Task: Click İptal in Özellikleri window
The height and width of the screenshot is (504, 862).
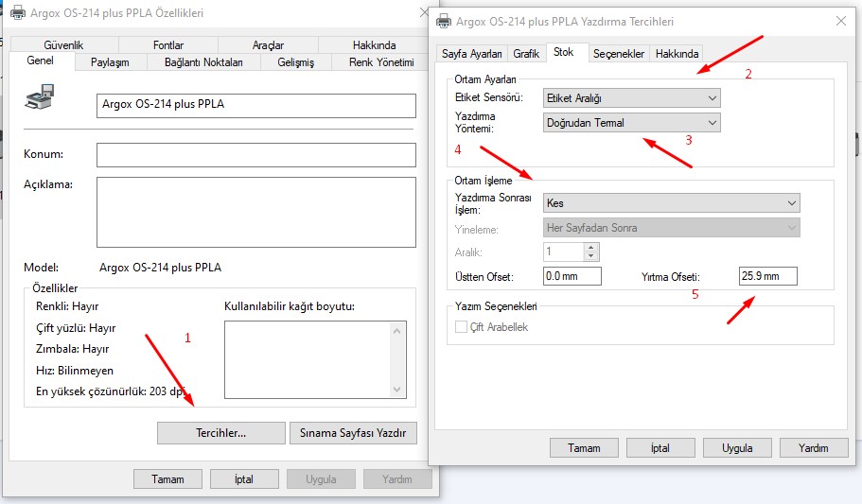Action: (x=244, y=479)
